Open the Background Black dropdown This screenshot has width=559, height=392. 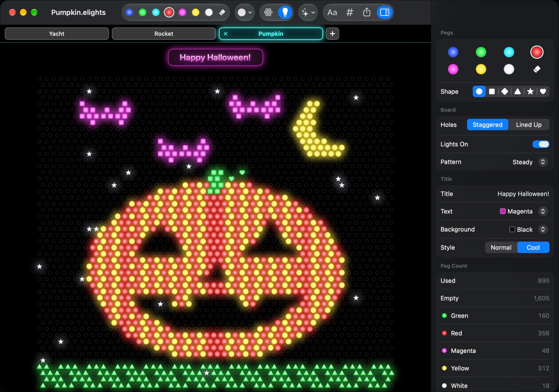click(x=528, y=229)
